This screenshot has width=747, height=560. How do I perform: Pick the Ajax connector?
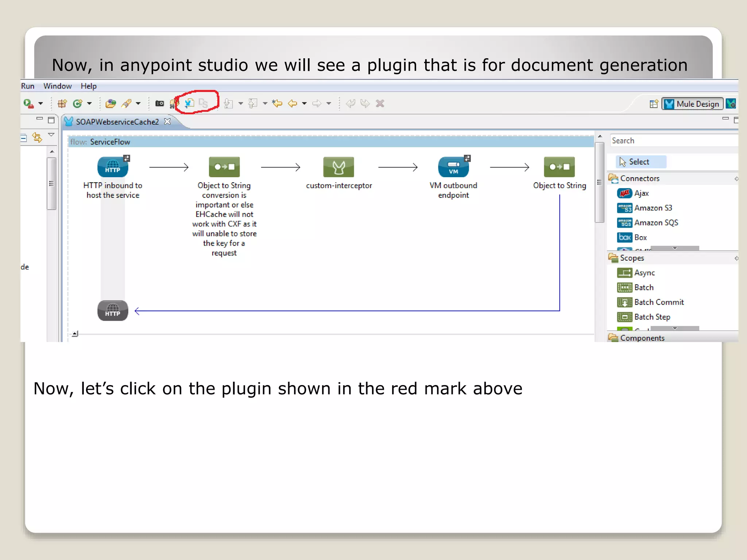click(x=633, y=193)
